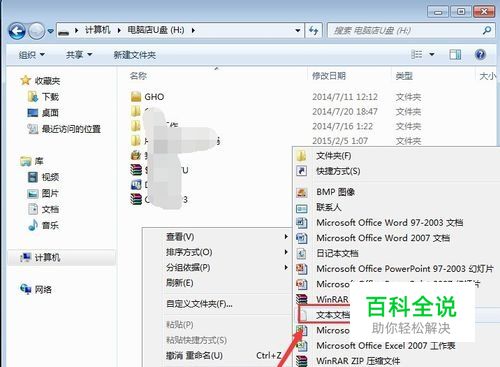
Task: Create Microsoft Office Word 97-2003 文档
Action: tap(397, 222)
